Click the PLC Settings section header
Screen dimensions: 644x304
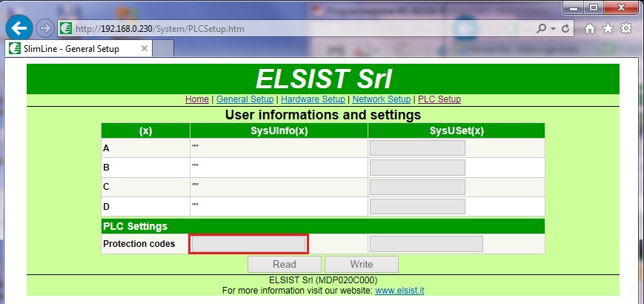pos(323,226)
